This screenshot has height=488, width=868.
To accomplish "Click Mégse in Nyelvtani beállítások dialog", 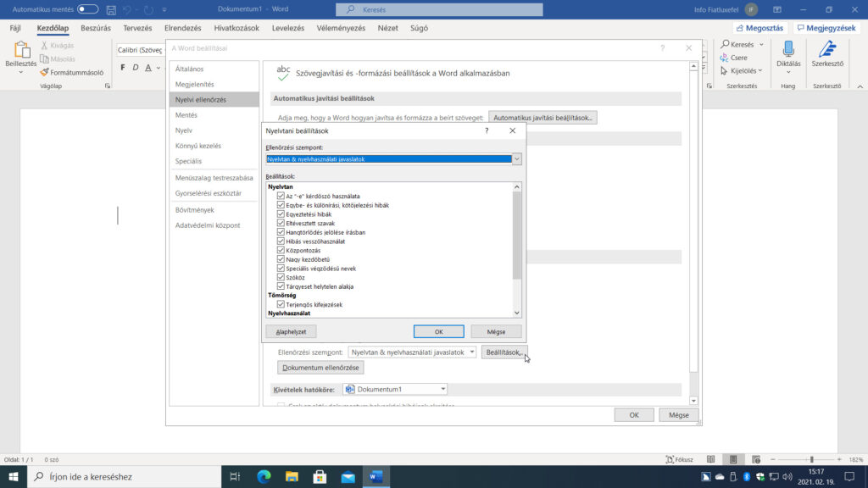I will click(496, 331).
